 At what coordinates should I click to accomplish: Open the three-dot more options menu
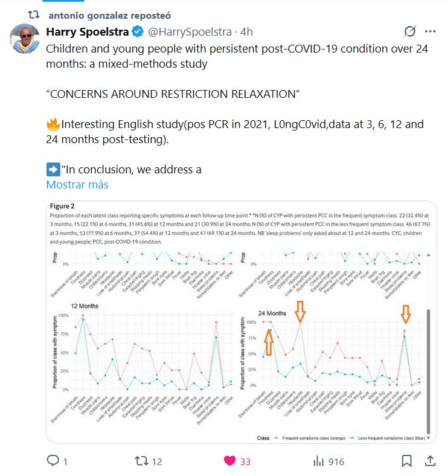click(x=430, y=32)
